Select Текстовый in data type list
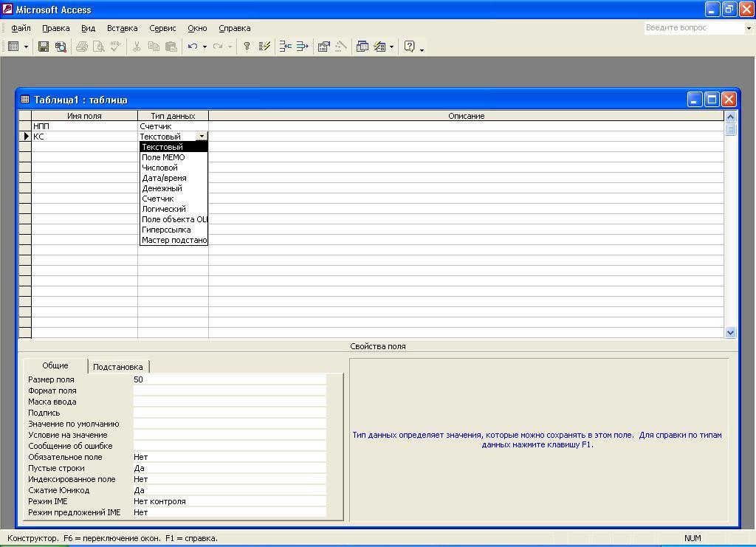Viewport: 756px width, 547px height. point(173,147)
